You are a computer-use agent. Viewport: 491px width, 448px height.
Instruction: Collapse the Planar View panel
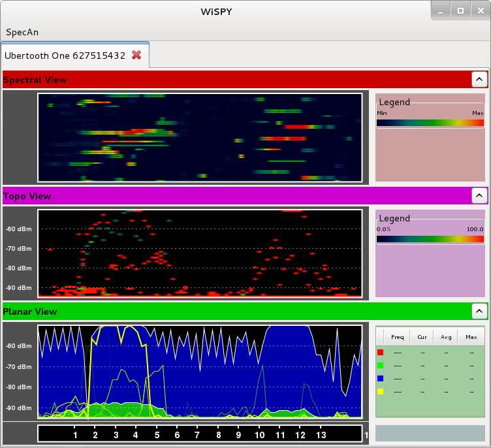[479, 311]
